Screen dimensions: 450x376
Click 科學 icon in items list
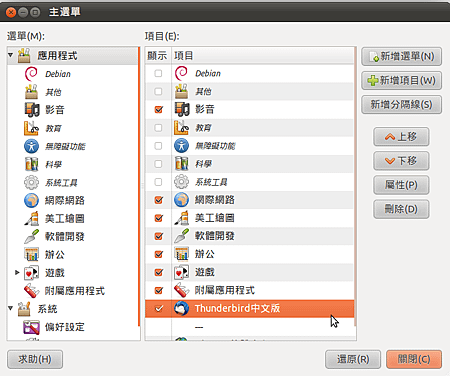(x=181, y=164)
